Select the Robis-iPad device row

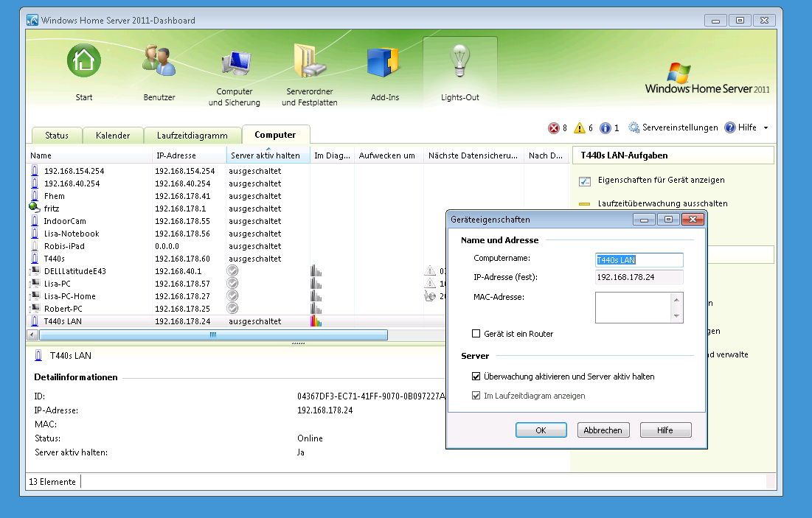(x=235, y=246)
